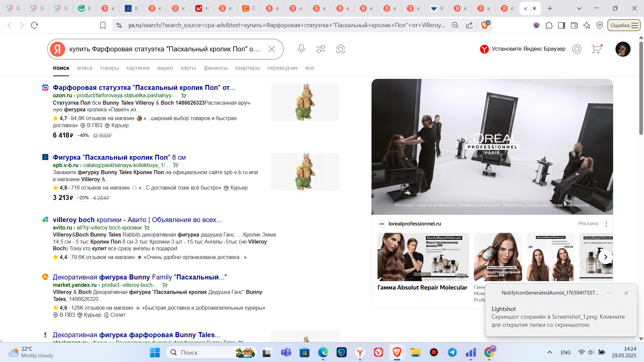This screenshot has height=362, width=644.
Task: Open the villeroy boch кролики Авито link
Action: pyautogui.click(x=137, y=220)
